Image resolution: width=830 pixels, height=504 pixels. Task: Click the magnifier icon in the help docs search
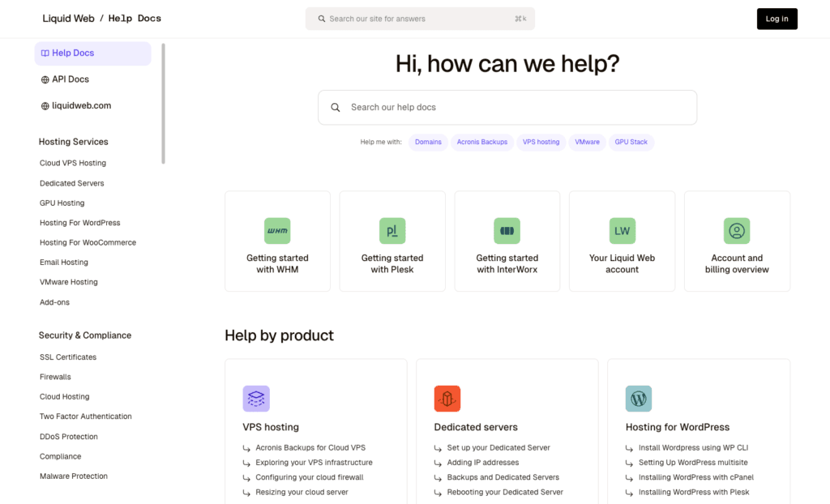tap(335, 108)
